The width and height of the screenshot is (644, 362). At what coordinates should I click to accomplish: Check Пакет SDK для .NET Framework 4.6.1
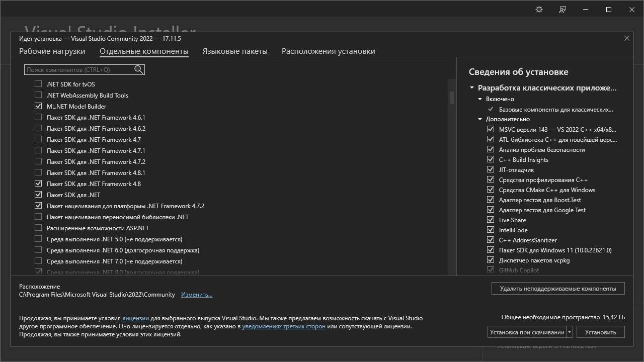tap(38, 117)
